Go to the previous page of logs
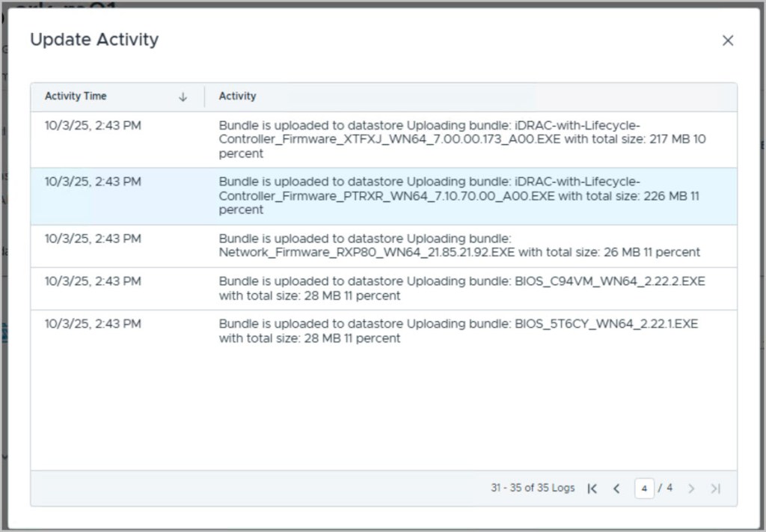The width and height of the screenshot is (766, 532). tap(616, 489)
